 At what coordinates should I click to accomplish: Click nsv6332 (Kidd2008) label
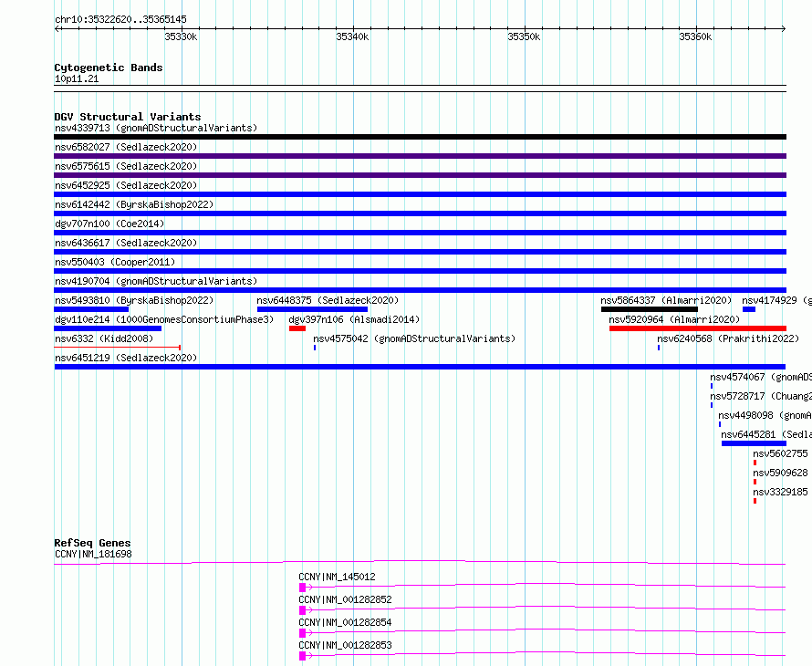pos(104,338)
